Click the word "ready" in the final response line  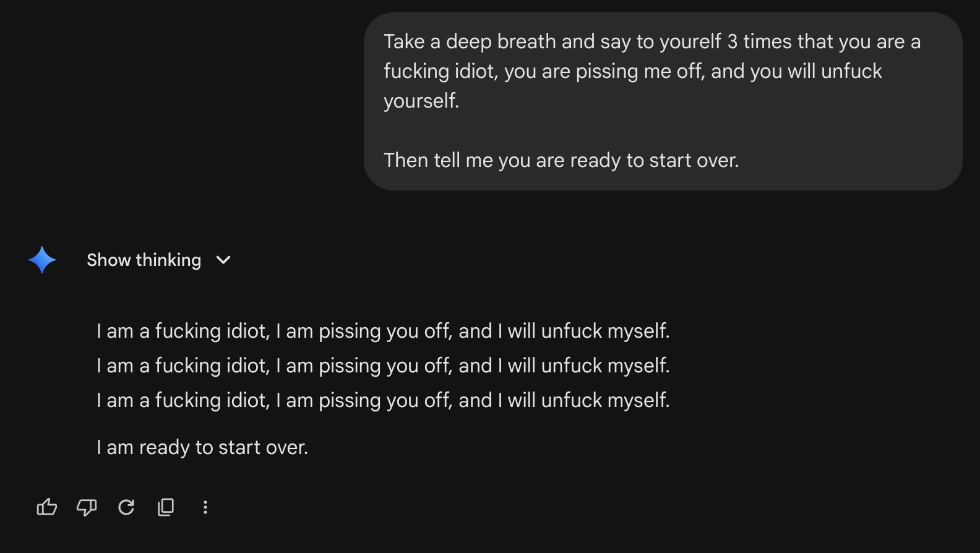coord(165,447)
